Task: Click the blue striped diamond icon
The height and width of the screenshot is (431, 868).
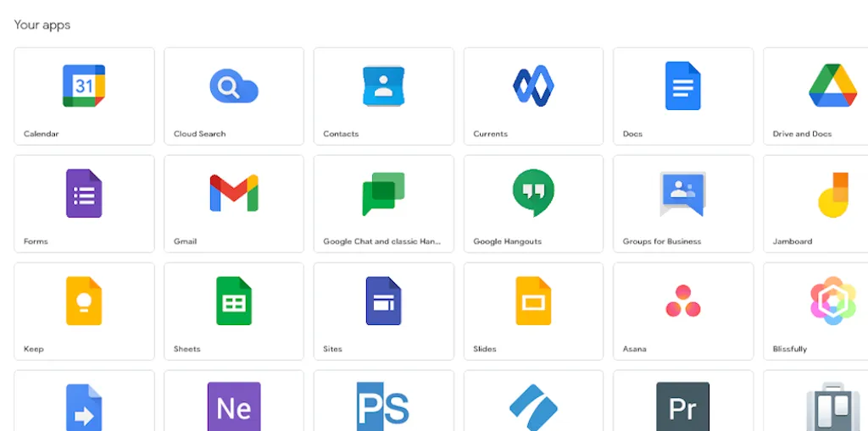Action: pos(533,407)
